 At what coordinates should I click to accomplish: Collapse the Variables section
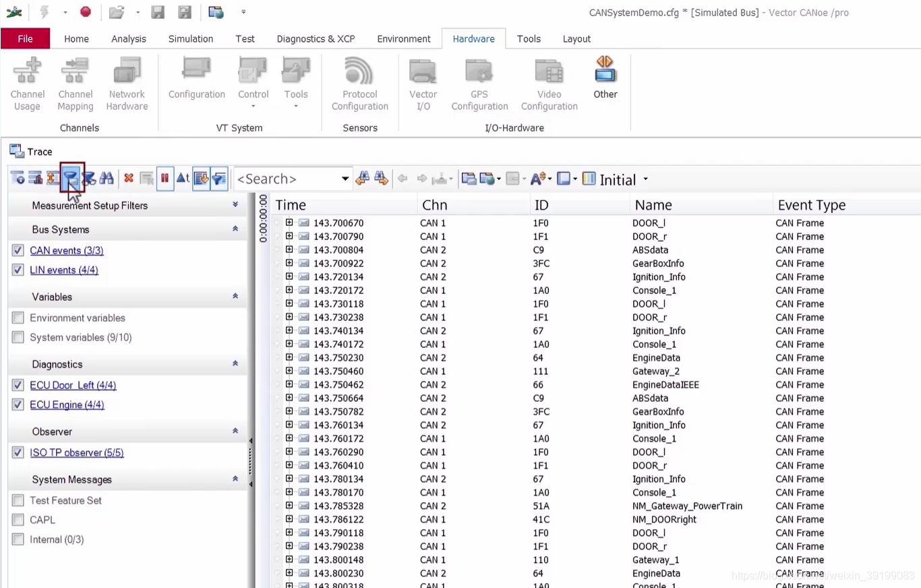pos(235,296)
